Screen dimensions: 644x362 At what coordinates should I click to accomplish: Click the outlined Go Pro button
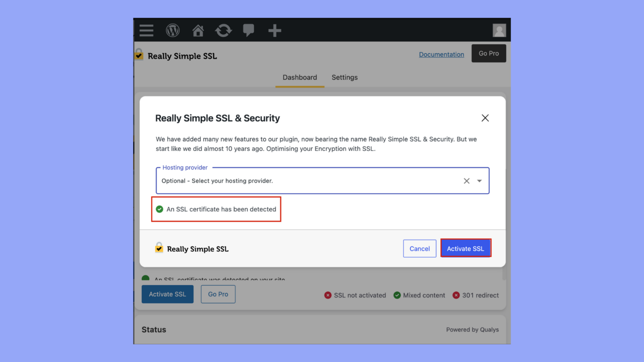point(218,294)
